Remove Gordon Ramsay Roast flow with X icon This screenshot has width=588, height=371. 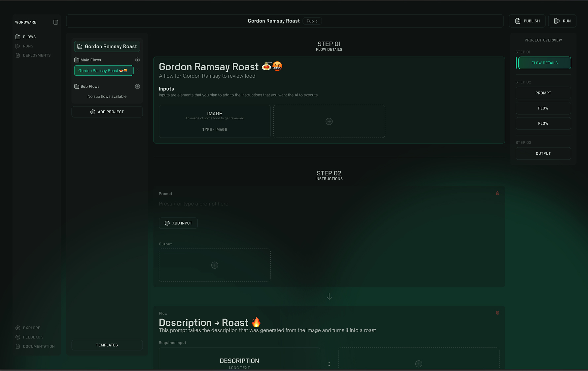click(138, 70)
